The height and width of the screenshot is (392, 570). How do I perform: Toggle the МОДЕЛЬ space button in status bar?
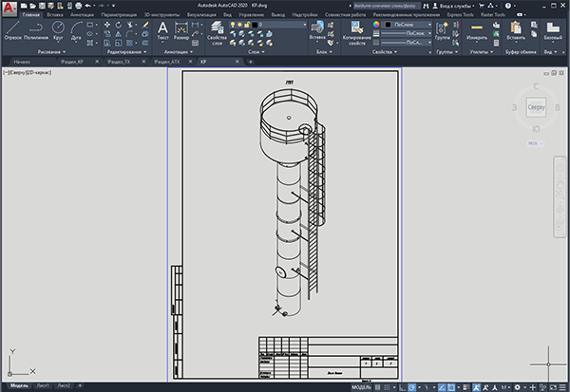click(x=361, y=387)
